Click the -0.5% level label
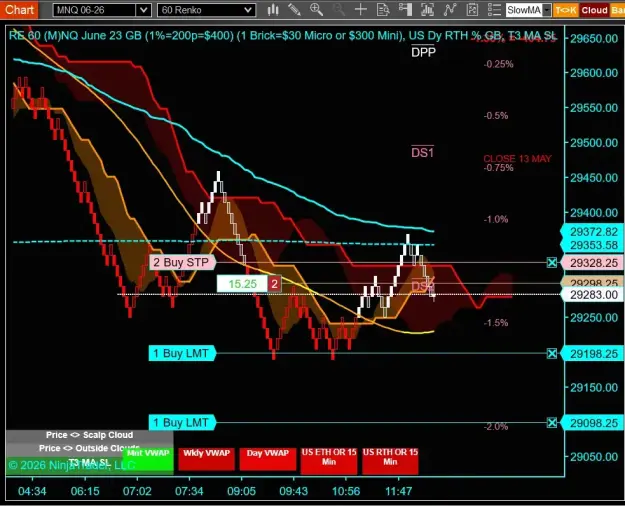This screenshot has height=506, width=625. pos(496,116)
